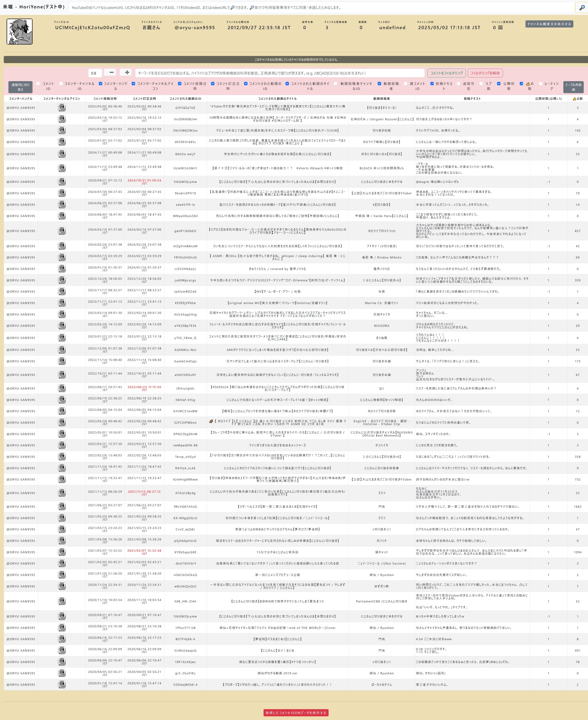Toggle the コメント投稿日時 checkbox
This screenshot has width=588, height=720.
point(179,84)
